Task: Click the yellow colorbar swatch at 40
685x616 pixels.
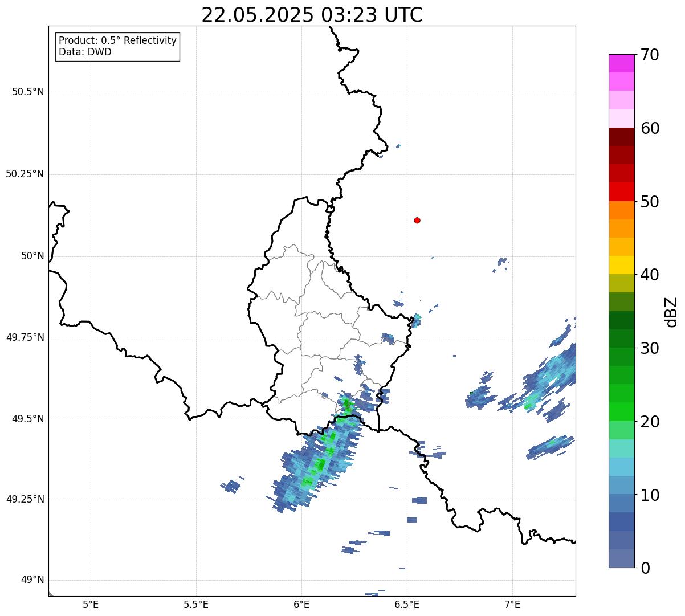Action: click(x=621, y=265)
